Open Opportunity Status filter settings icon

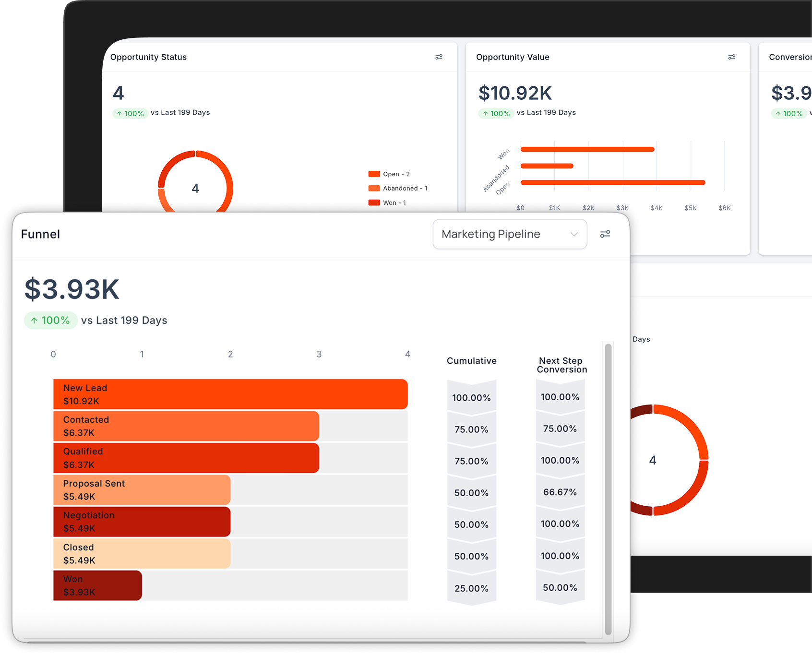tap(439, 57)
